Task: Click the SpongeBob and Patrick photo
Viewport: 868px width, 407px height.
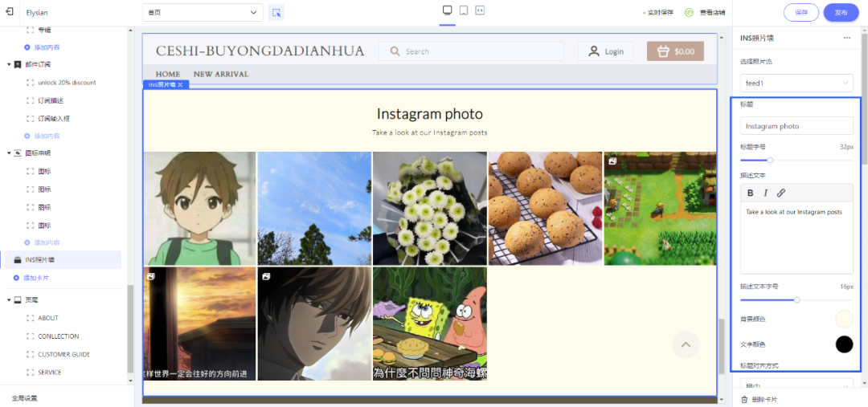Action: pyautogui.click(x=430, y=324)
